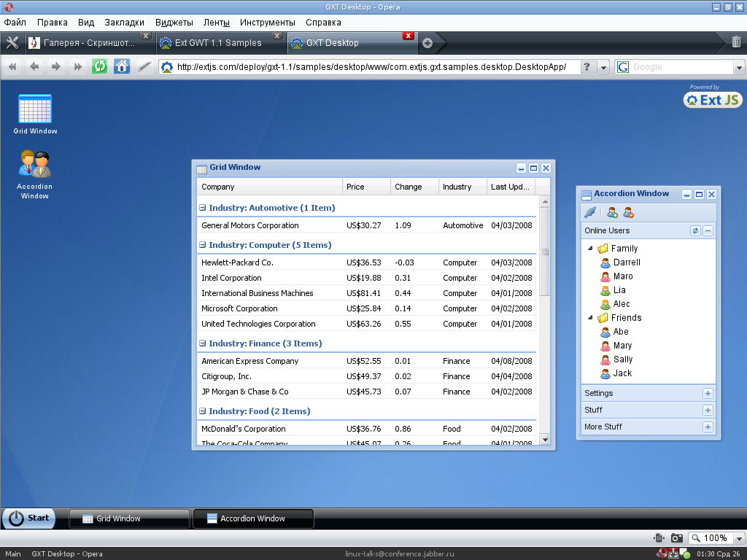Open the Opera panels wrench icon
747x560 pixels.
[x=12, y=43]
